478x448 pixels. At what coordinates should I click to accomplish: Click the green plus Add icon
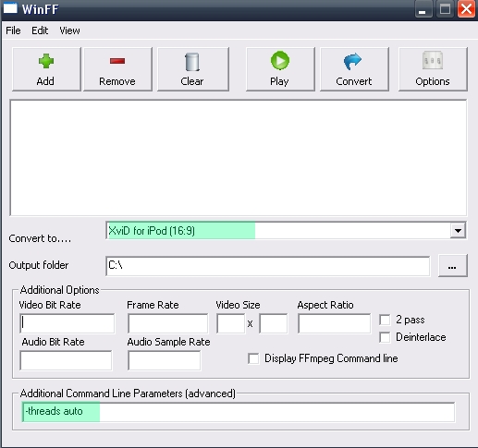coord(46,61)
